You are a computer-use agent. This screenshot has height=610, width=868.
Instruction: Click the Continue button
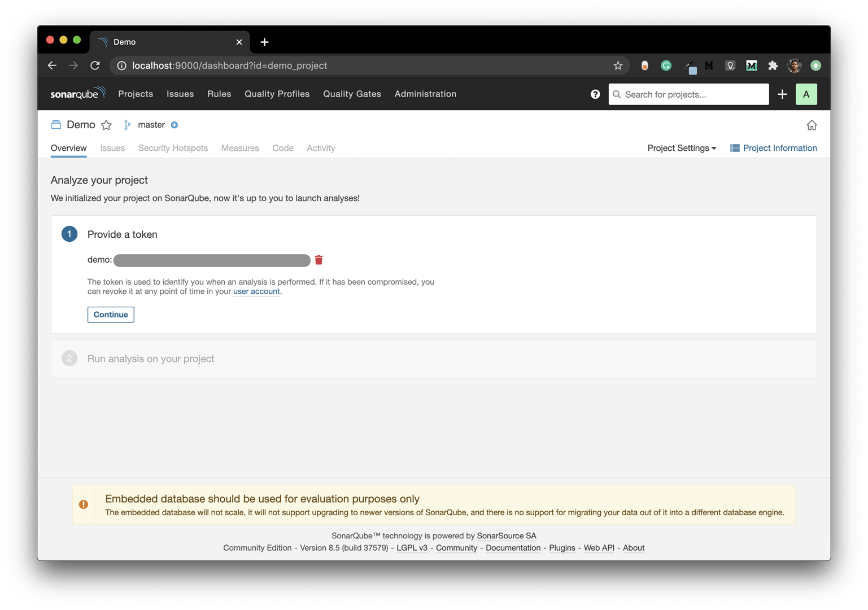click(x=111, y=315)
